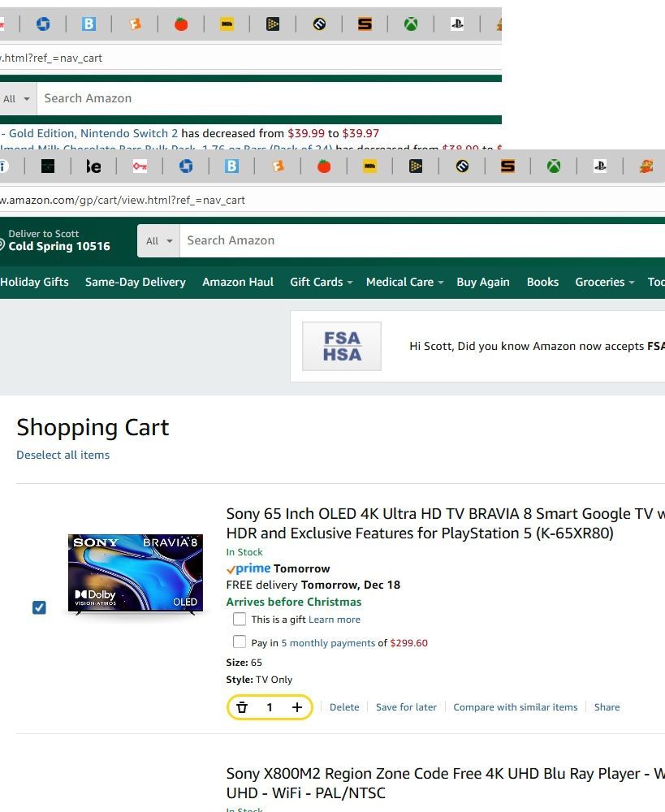The height and width of the screenshot is (812, 665).
Task: Enable the 'Pay in 5 monthly payments' checkbox
Action: click(x=240, y=642)
